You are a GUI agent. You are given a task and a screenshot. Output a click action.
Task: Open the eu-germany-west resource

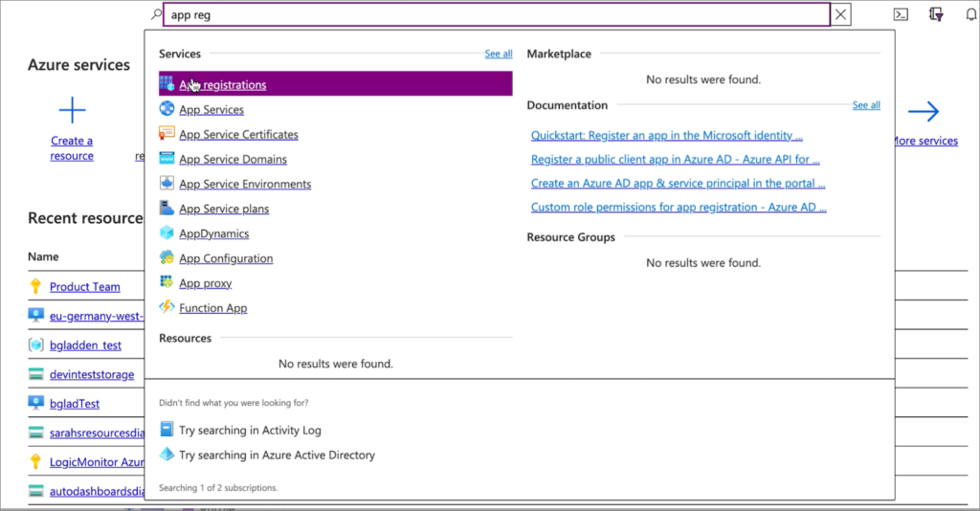pos(97,316)
